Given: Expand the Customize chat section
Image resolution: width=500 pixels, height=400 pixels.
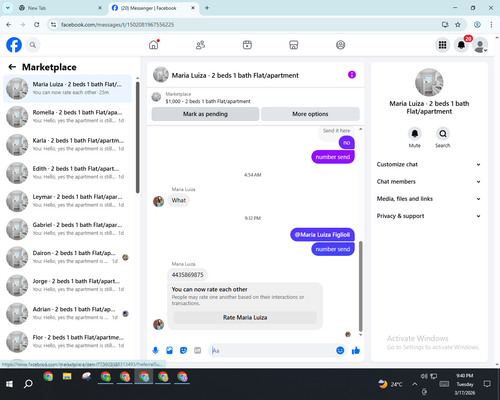Looking at the screenshot, I should 429,164.
